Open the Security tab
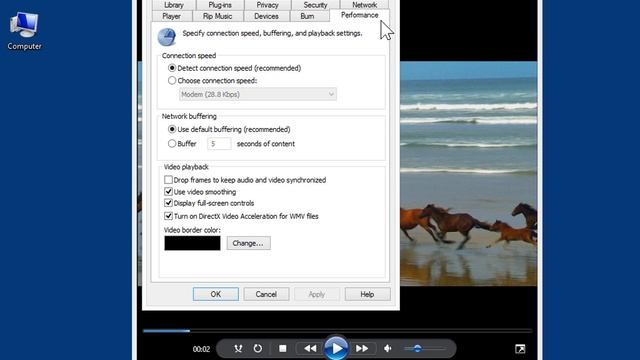Viewport: 640px width, 360px height. pyautogui.click(x=315, y=5)
